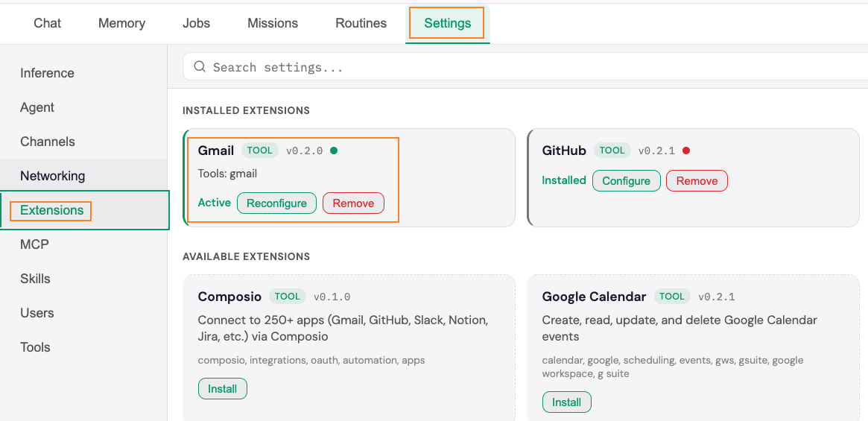This screenshot has width=868, height=421.
Task: Install the Composio extension
Action: [222, 389]
